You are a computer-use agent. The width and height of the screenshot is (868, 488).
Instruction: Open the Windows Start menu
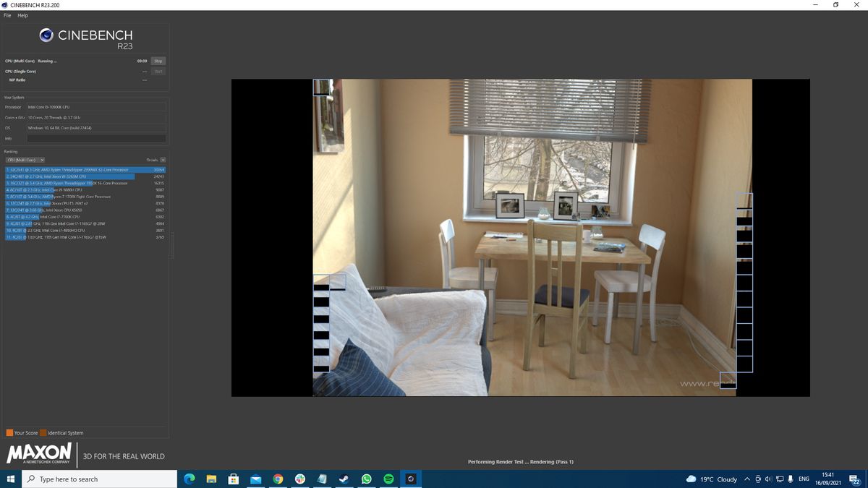click(10, 479)
